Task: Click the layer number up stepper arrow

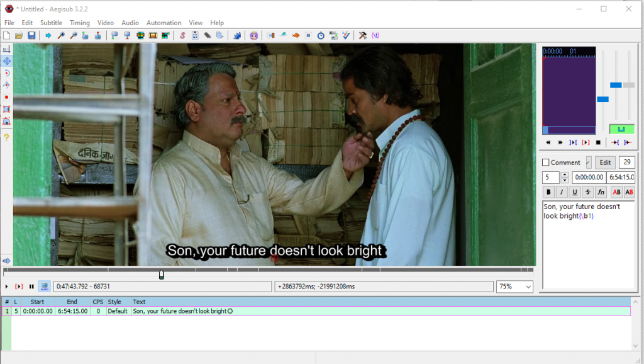Action: [565, 175]
